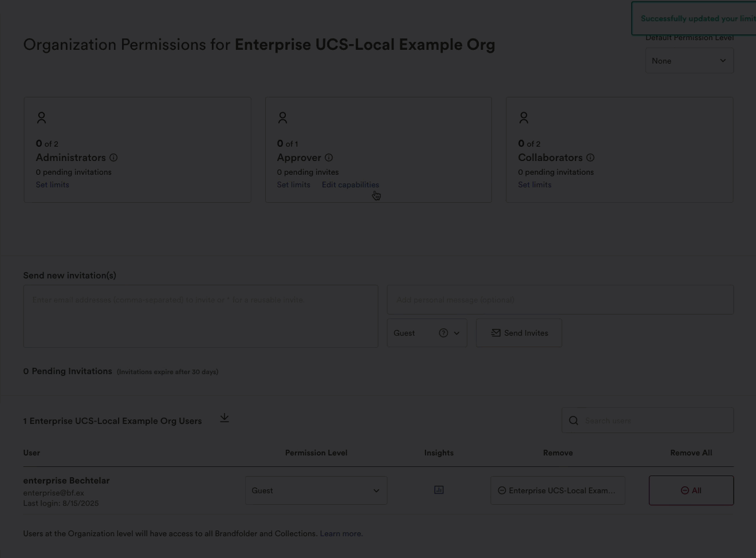Download the org users list

point(225,418)
